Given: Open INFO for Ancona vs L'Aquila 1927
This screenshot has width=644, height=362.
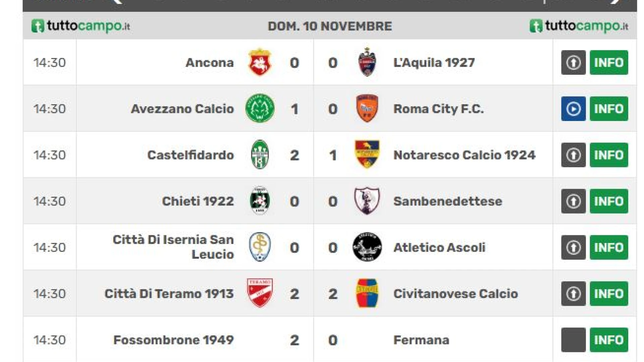Looking at the screenshot, I should click(609, 62).
